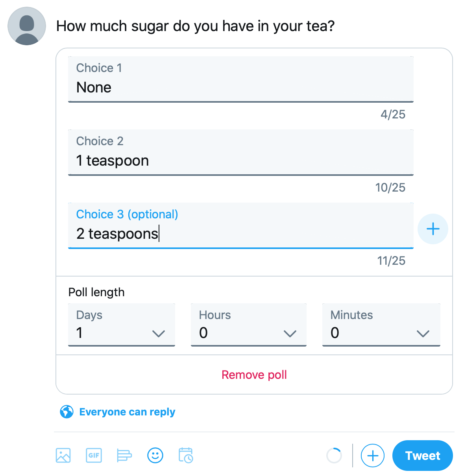Focus the Choice 1 field containing None
The image size is (464, 476).
[x=241, y=79]
